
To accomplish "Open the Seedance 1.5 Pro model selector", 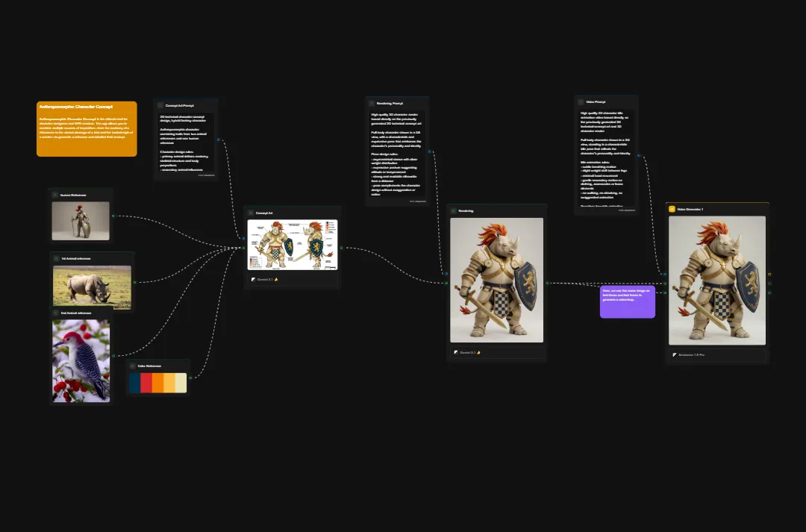I will point(699,355).
